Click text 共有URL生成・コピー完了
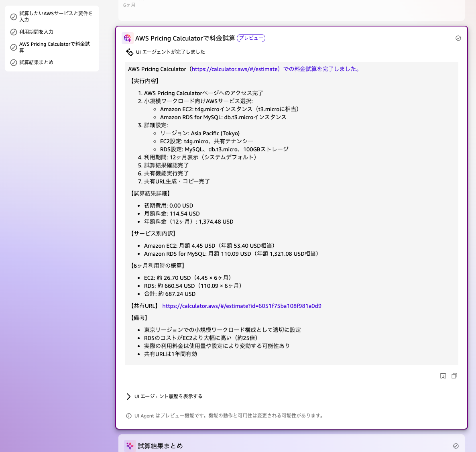Screen dimensions: 476x452 click(177, 181)
